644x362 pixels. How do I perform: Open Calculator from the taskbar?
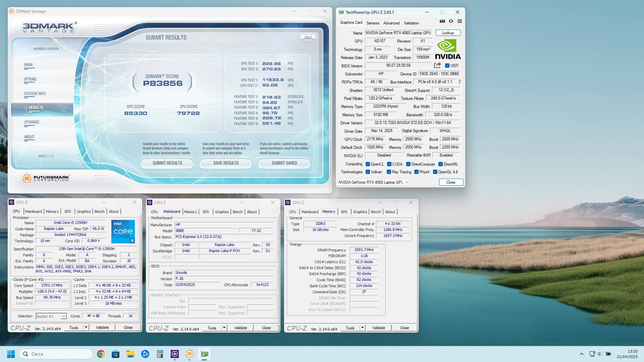pos(160,354)
